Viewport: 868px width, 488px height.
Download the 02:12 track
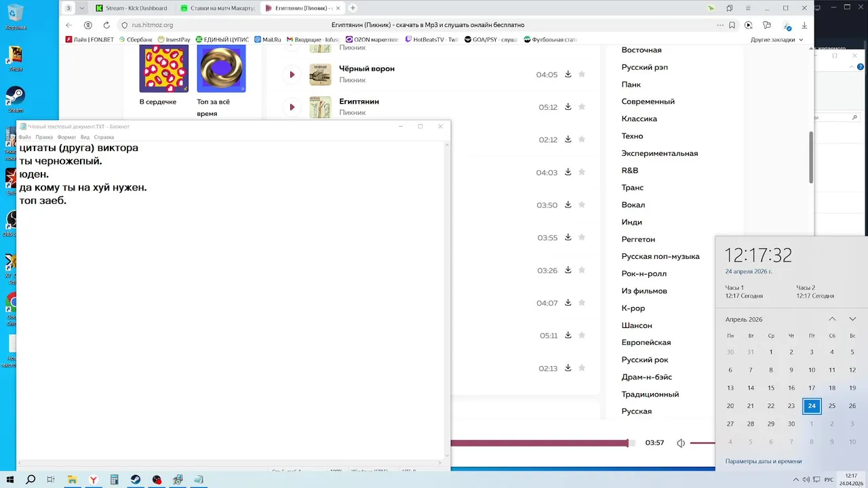point(568,140)
